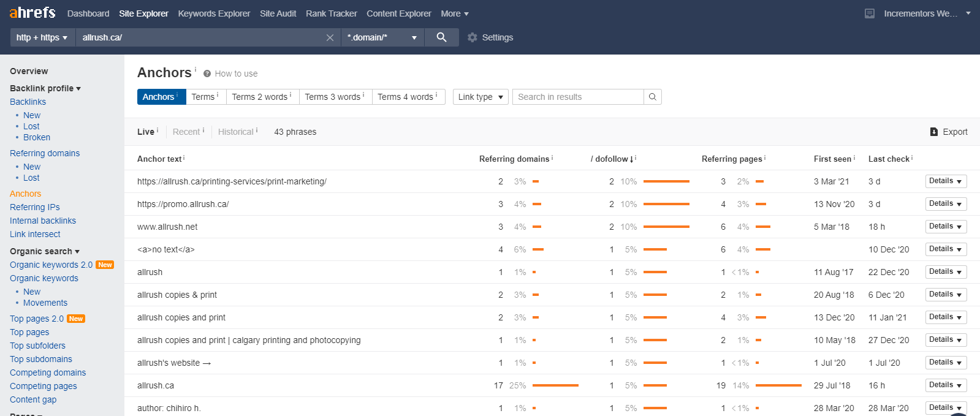The height and width of the screenshot is (416, 980).
Task: Expand the More menu
Action: tap(455, 13)
